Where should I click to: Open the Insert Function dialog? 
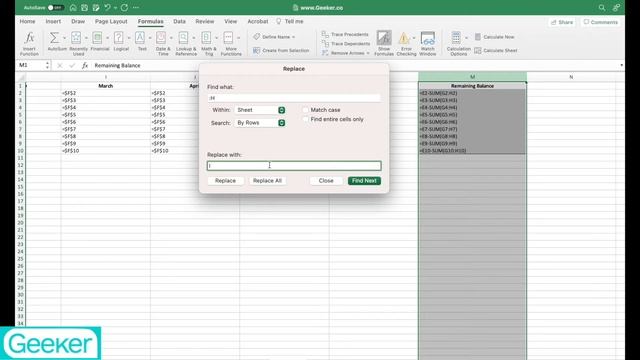pos(29,43)
